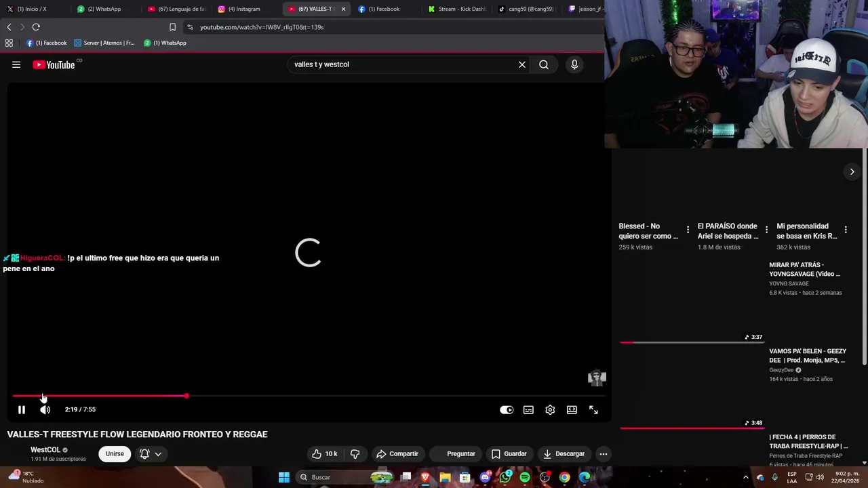Seek along the red progress bar

pos(98,396)
